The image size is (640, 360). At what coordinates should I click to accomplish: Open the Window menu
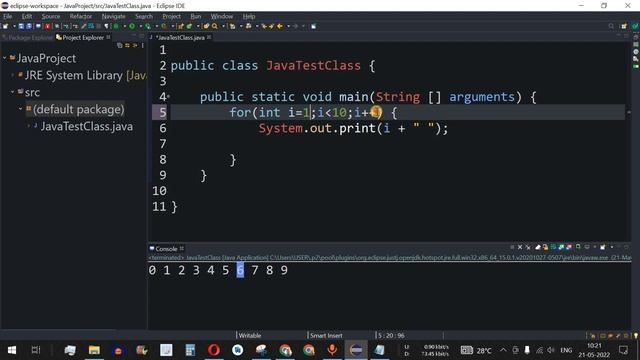pos(222,16)
